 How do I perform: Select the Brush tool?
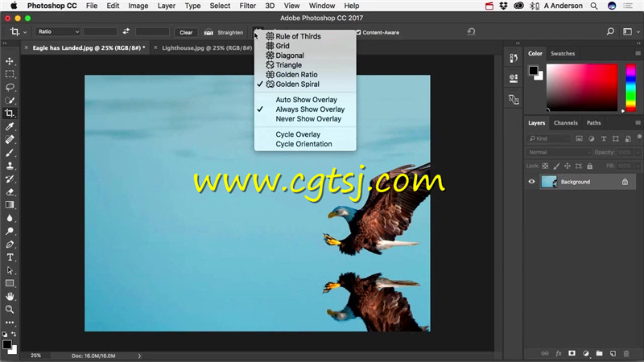coord(10,153)
